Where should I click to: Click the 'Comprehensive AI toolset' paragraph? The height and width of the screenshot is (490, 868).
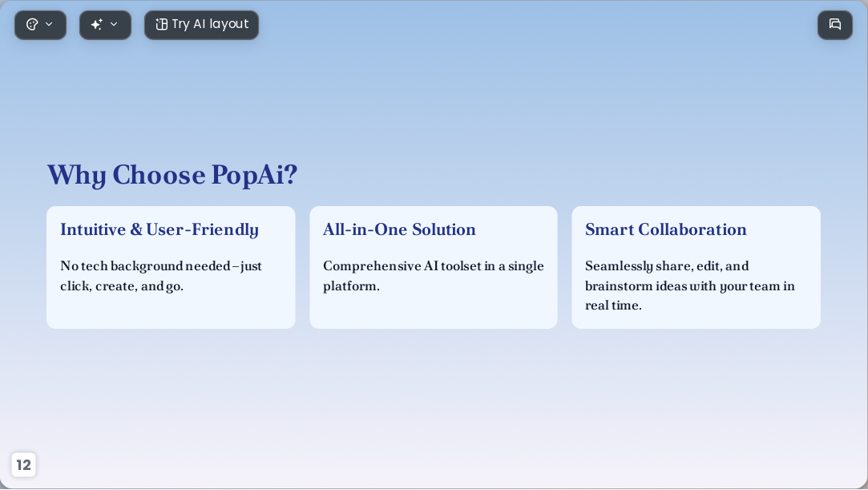tap(434, 276)
